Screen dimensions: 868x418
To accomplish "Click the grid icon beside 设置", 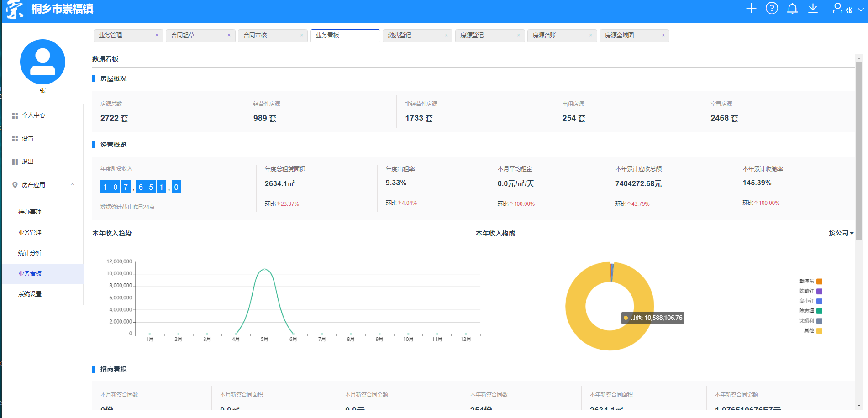I will click(15, 139).
